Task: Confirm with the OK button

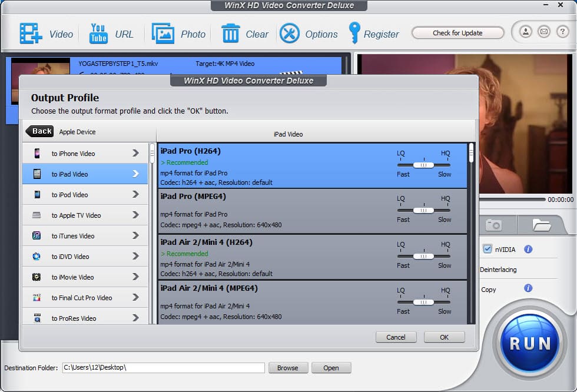Action: tap(444, 337)
